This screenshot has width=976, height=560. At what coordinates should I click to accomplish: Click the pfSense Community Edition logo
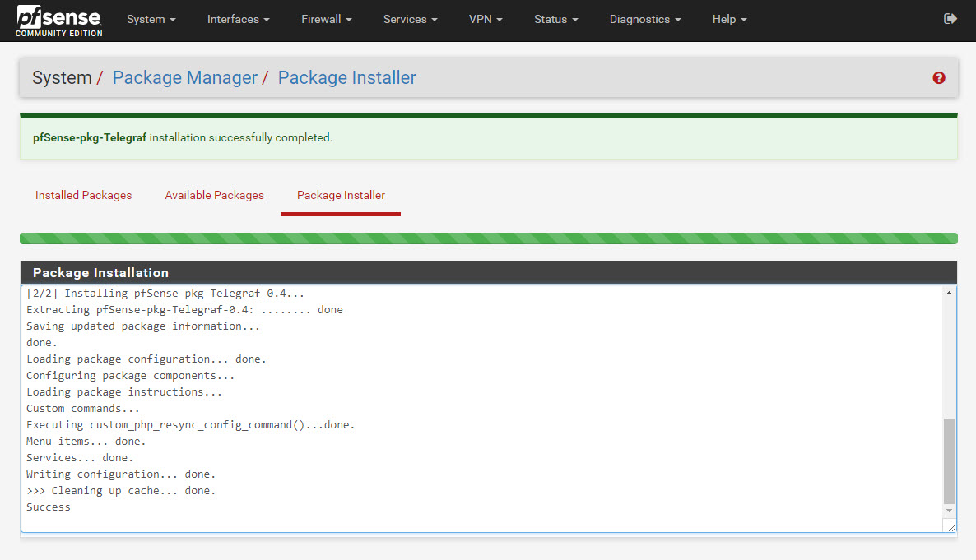coord(59,21)
